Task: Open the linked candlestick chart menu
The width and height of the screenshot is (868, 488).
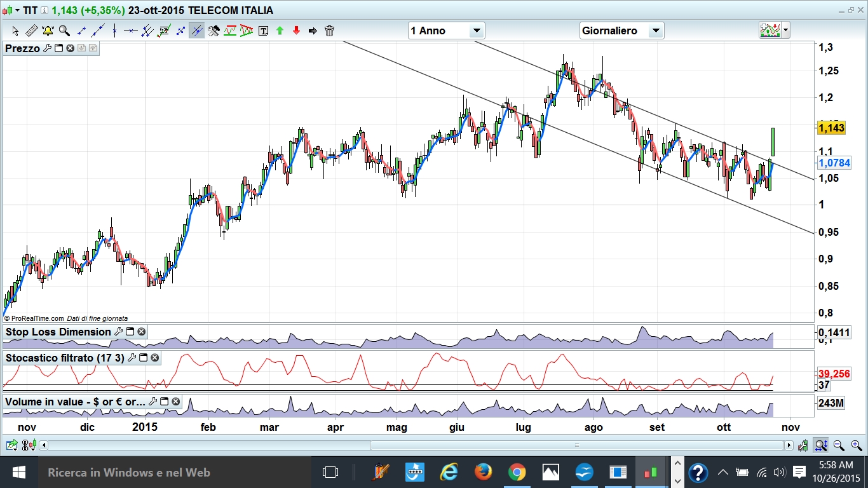Action: pos(29,445)
